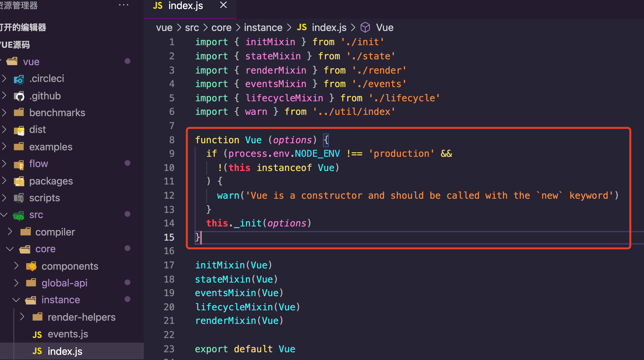Click the .circleci folder icon

19,79
